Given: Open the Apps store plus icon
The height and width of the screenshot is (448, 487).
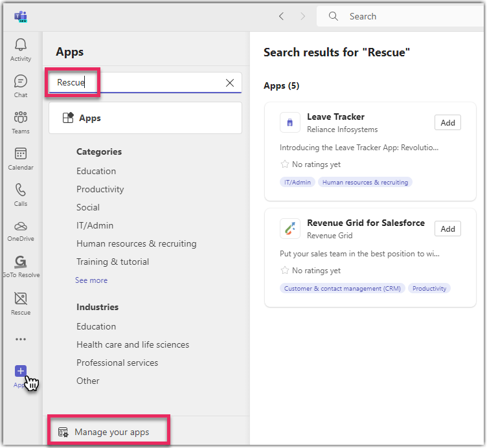Looking at the screenshot, I should pyautogui.click(x=21, y=371).
